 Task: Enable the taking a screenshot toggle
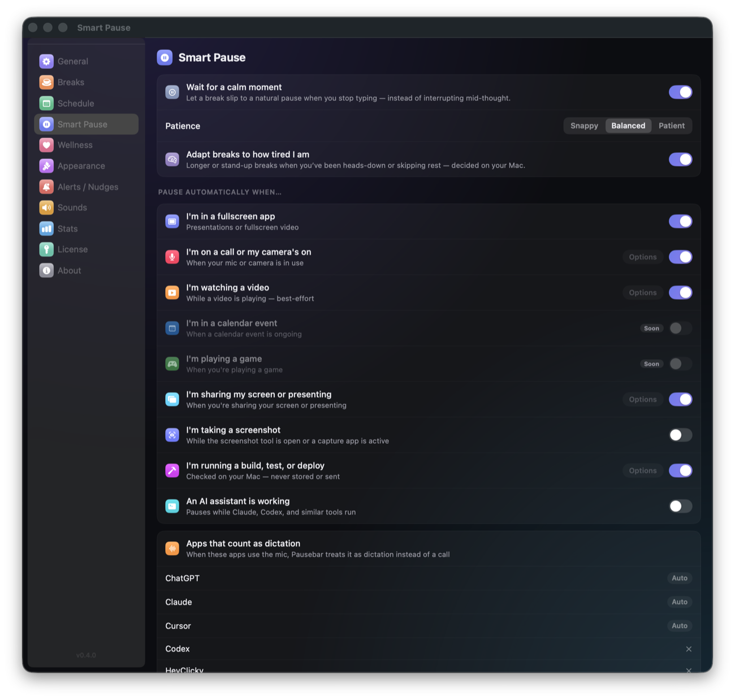(680, 435)
